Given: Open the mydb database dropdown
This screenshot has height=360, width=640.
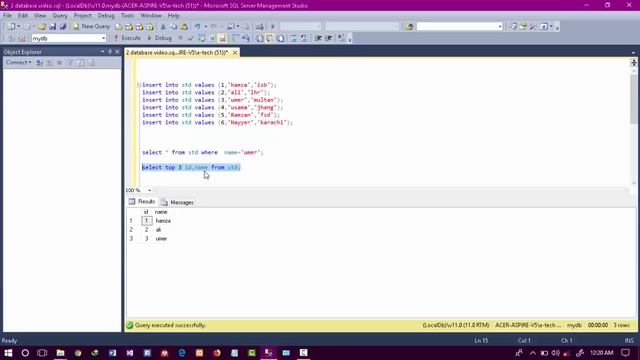Looking at the screenshot, I should [x=103, y=38].
